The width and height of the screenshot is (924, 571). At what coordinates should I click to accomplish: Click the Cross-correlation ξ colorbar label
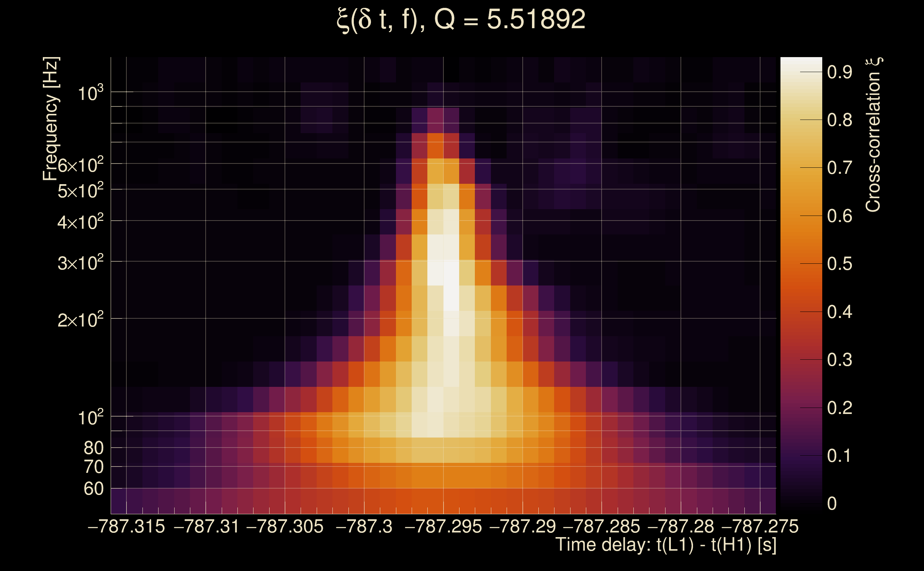pyautogui.click(x=873, y=135)
